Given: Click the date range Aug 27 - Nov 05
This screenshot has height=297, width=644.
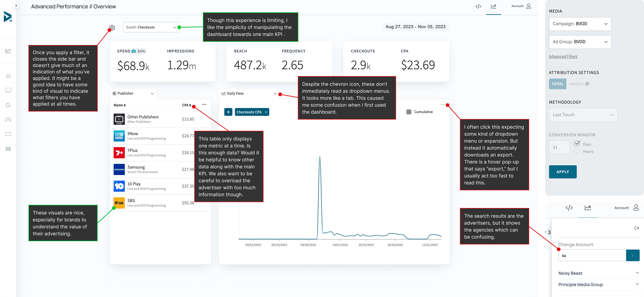Looking at the screenshot, I should pyautogui.click(x=415, y=27).
